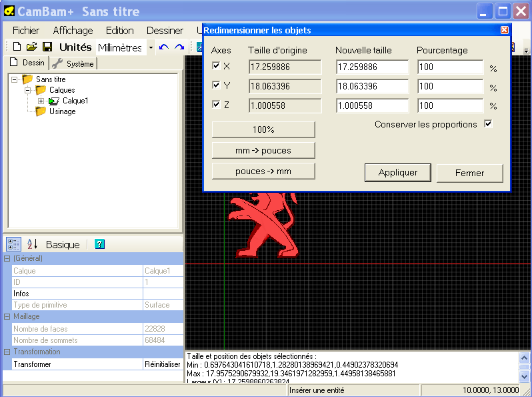Click the Calque1 layer icon

tap(53, 101)
